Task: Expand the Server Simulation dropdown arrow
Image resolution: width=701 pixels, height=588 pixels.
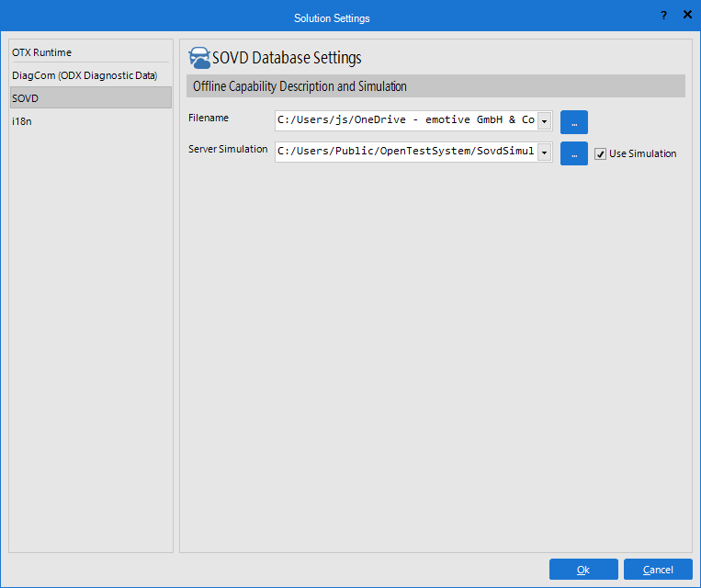Action: pyautogui.click(x=544, y=153)
